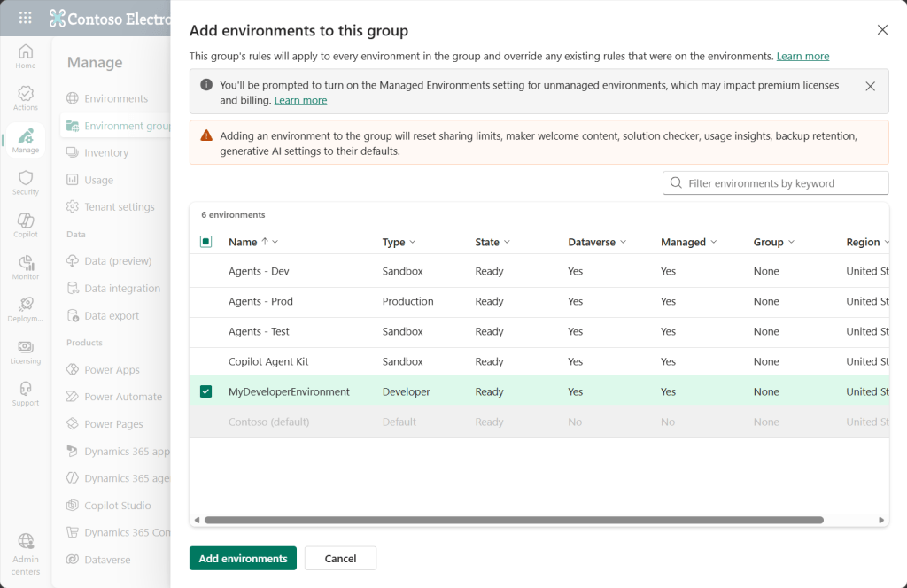Open the Name column sort dropdown
The image size is (907, 588).
coord(275,242)
